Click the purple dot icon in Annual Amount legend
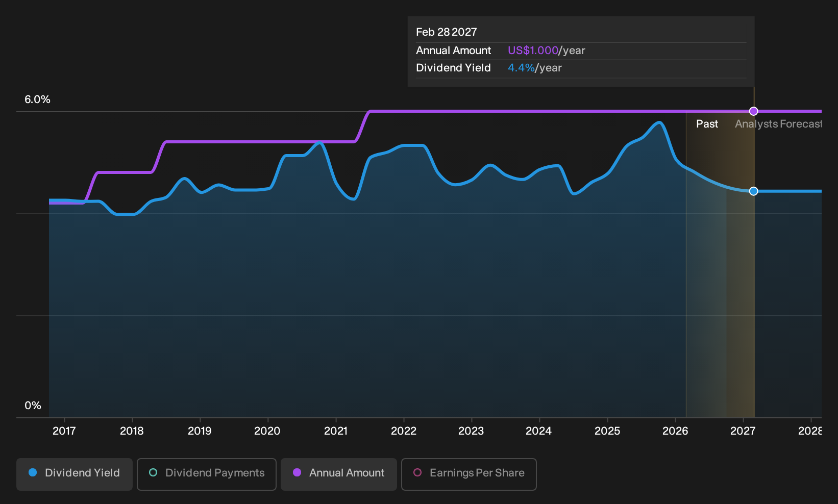838x504 pixels. 297,472
